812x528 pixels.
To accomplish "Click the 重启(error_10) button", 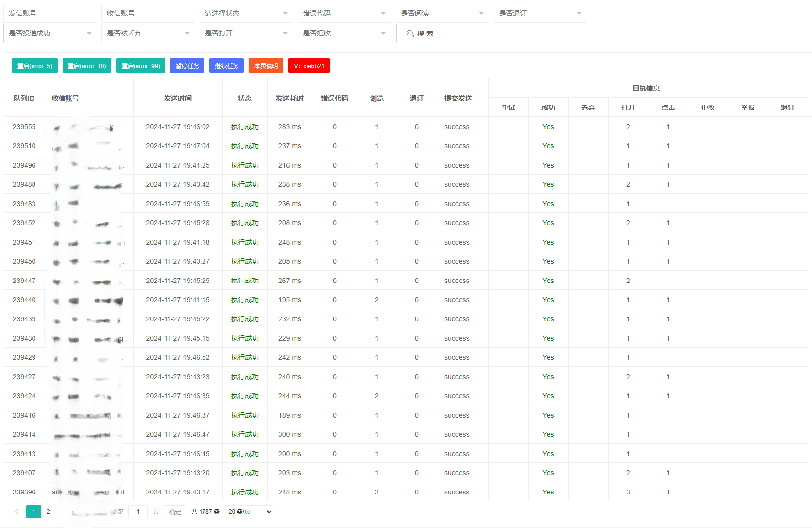I will [x=87, y=66].
